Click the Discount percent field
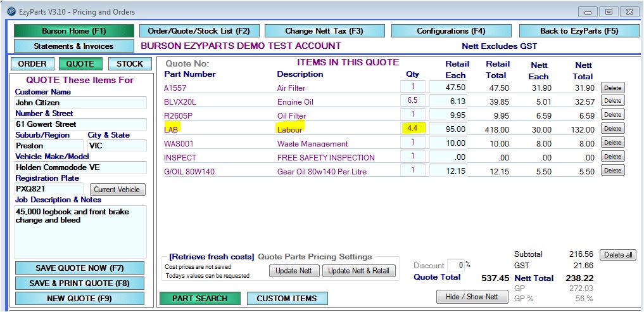 pos(455,265)
